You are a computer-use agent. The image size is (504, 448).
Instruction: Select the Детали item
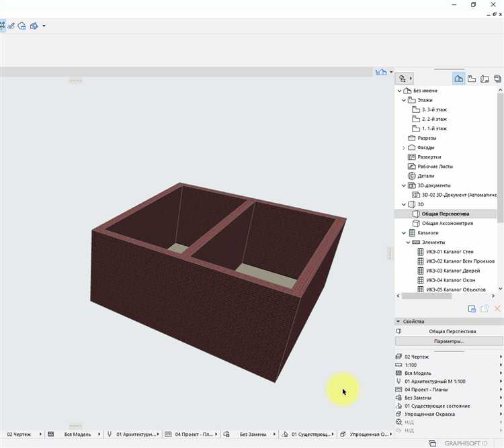pos(425,176)
